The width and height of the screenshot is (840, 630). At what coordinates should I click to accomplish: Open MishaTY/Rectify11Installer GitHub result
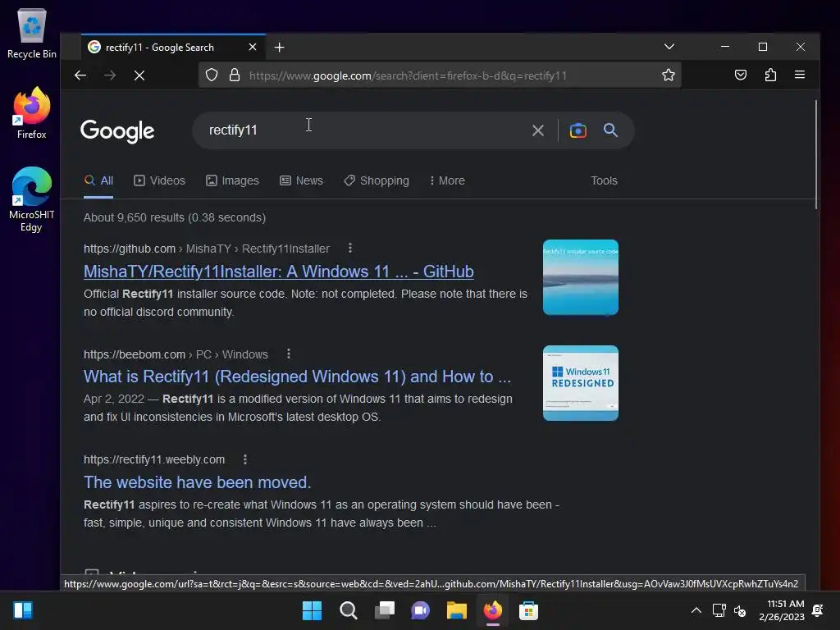click(279, 272)
